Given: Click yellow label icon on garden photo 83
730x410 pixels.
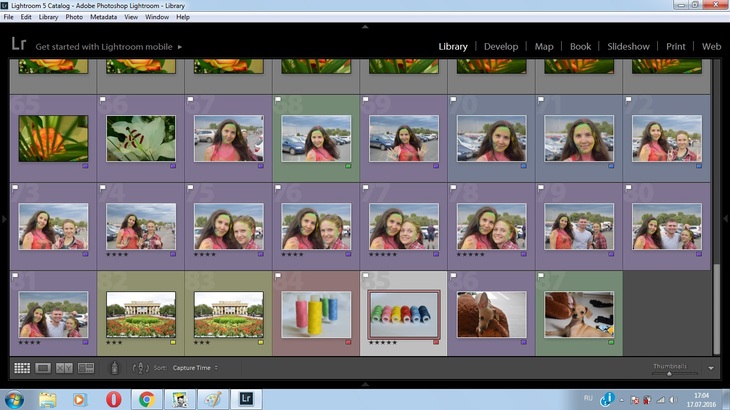Looking at the screenshot, I should pos(261,342).
